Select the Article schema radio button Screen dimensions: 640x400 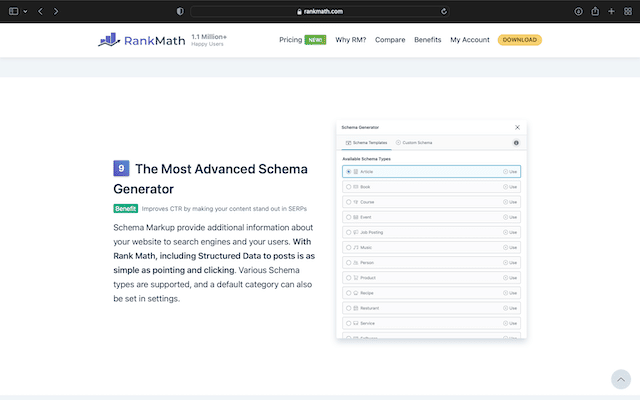pos(348,172)
